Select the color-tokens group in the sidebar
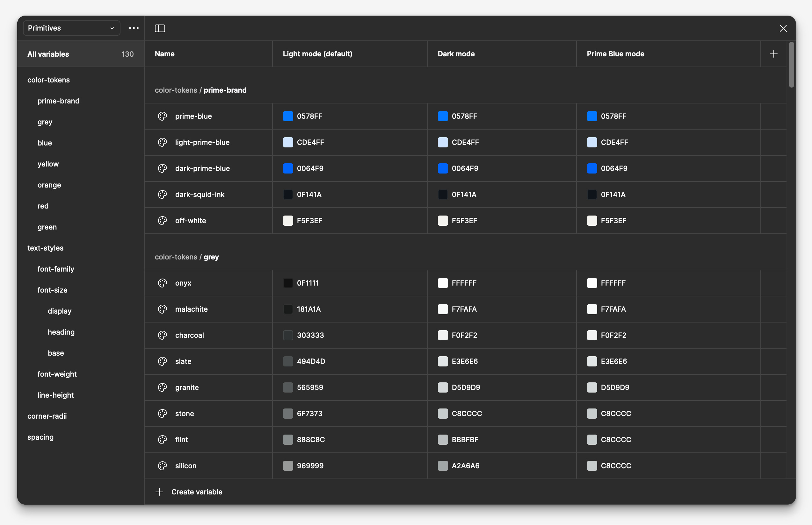 point(48,80)
